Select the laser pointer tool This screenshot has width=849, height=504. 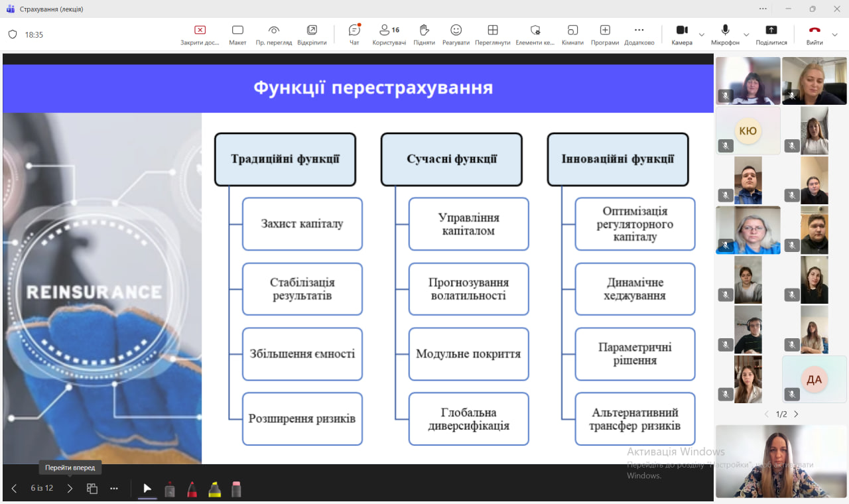(170, 489)
